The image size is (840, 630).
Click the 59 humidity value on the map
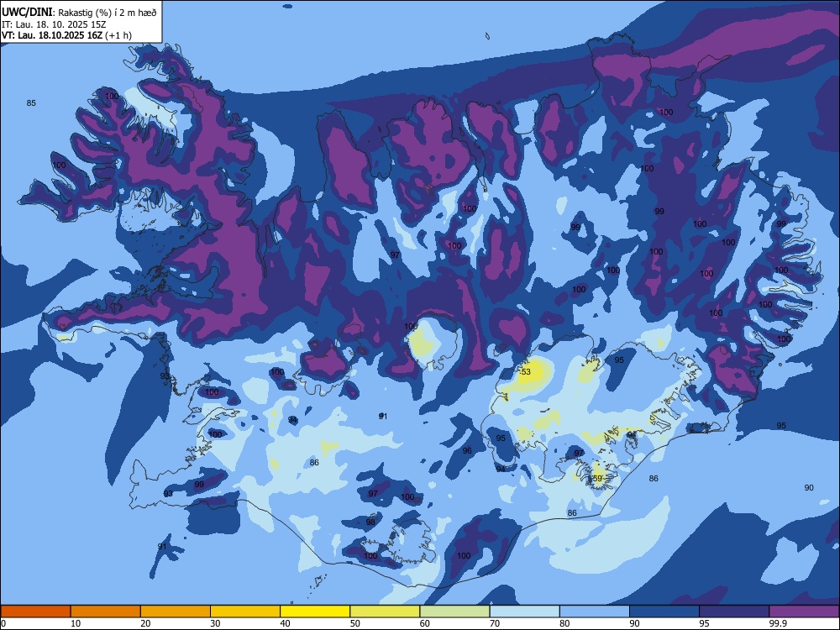597,479
